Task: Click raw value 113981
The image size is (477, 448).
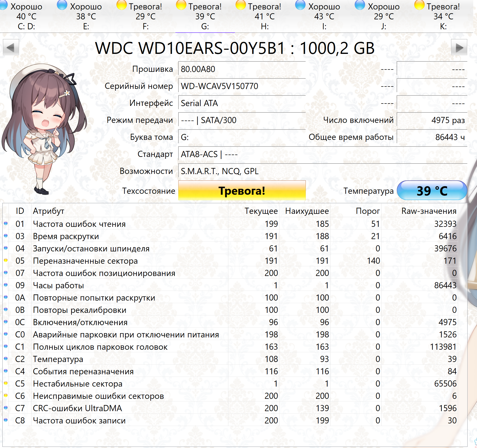Action: [x=443, y=347]
